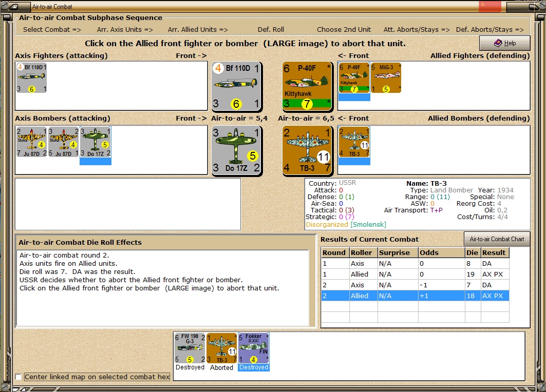Select the small Do 17Z Axis bomber counter
Viewport: 546px width, 392px height.
click(96, 142)
